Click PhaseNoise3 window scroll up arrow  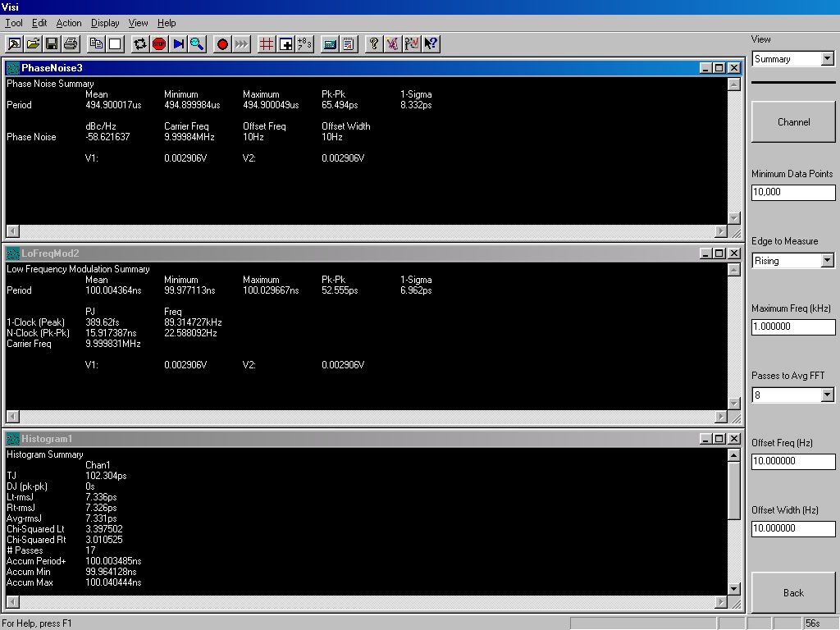tap(734, 84)
